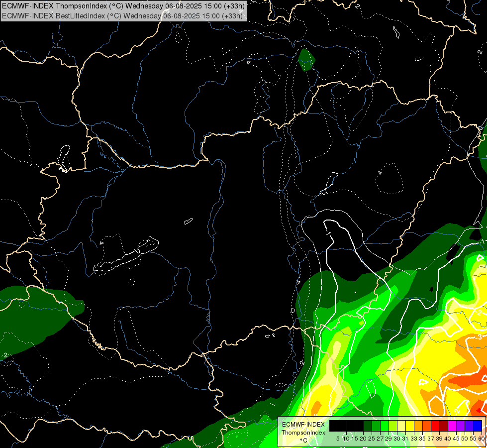Select the medium green 25–27 legend swatch

[376, 426]
